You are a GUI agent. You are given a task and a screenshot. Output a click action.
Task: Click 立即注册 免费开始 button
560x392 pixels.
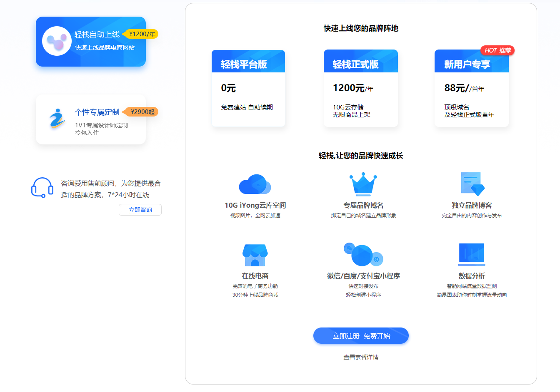click(361, 336)
